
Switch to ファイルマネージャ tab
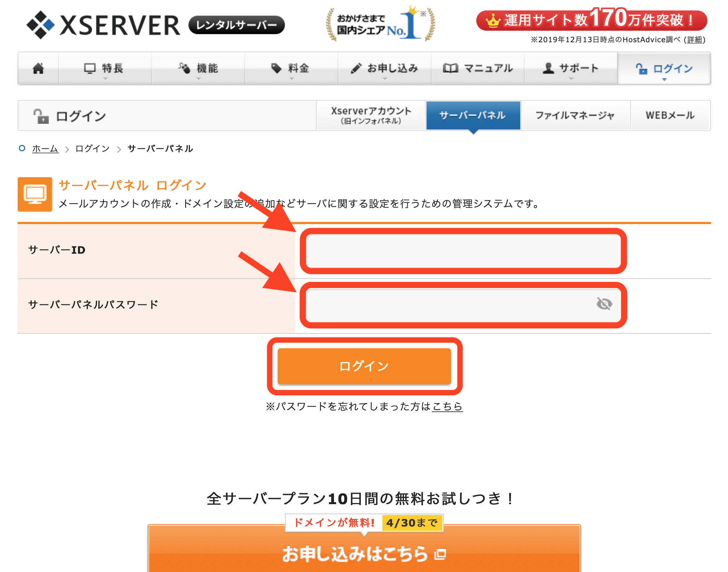point(575,115)
